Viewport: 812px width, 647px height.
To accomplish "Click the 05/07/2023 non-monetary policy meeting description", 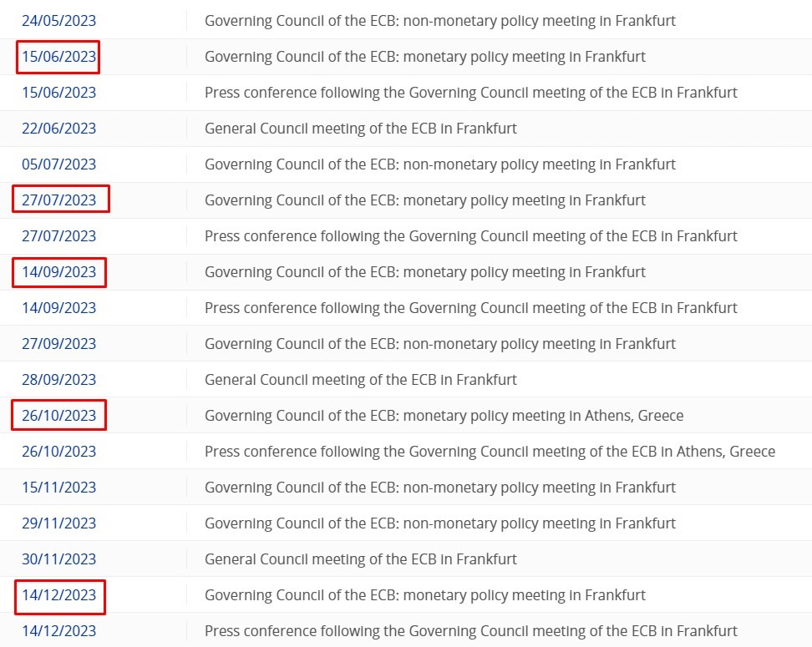I will click(x=440, y=164).
